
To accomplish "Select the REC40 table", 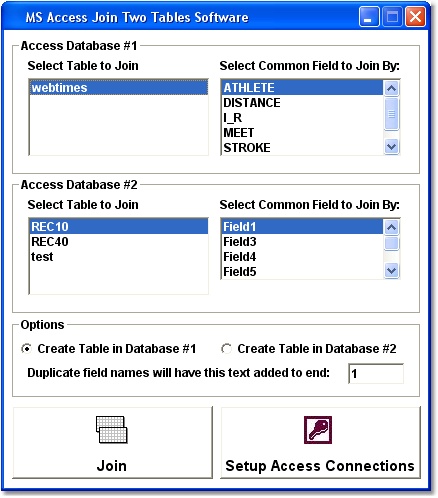I will tap(119, 242).
